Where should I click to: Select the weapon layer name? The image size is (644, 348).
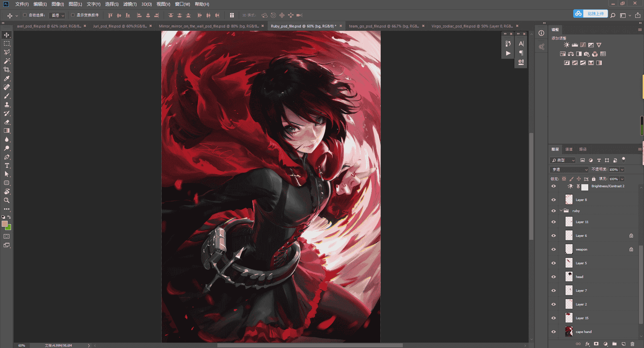point(581,250)
